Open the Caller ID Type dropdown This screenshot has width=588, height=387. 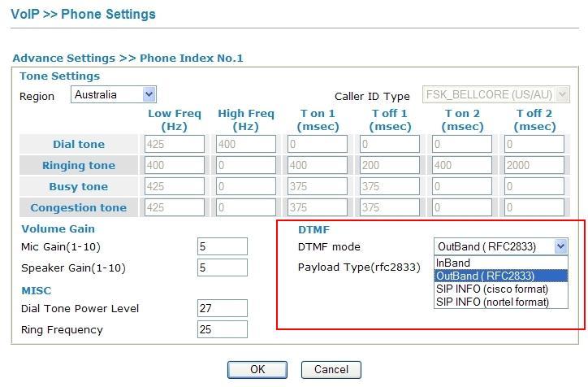tap(495, 94)
